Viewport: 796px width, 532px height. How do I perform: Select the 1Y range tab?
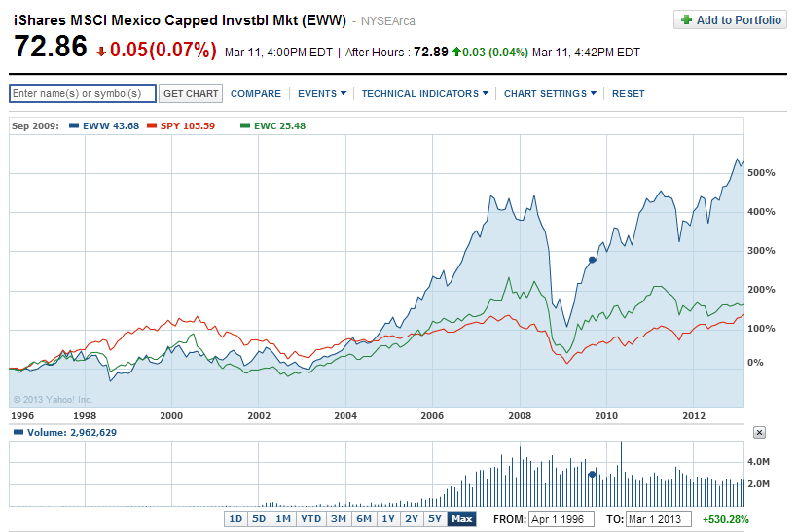(x=388, y=518)
